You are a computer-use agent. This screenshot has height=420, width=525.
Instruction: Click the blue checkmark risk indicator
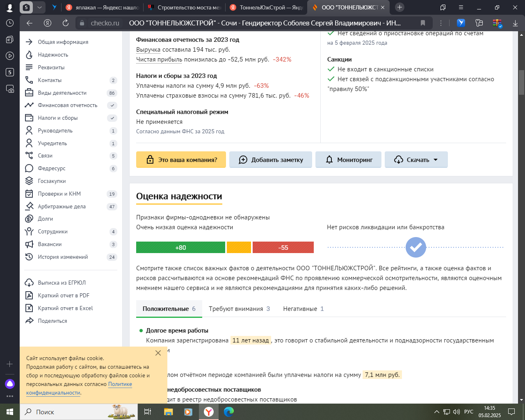416,247
